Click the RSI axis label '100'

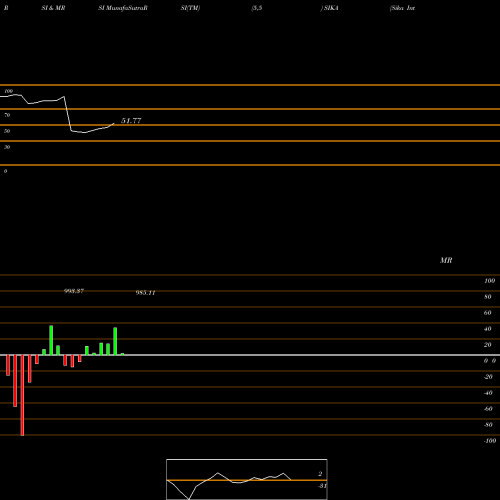coord(8,91)
